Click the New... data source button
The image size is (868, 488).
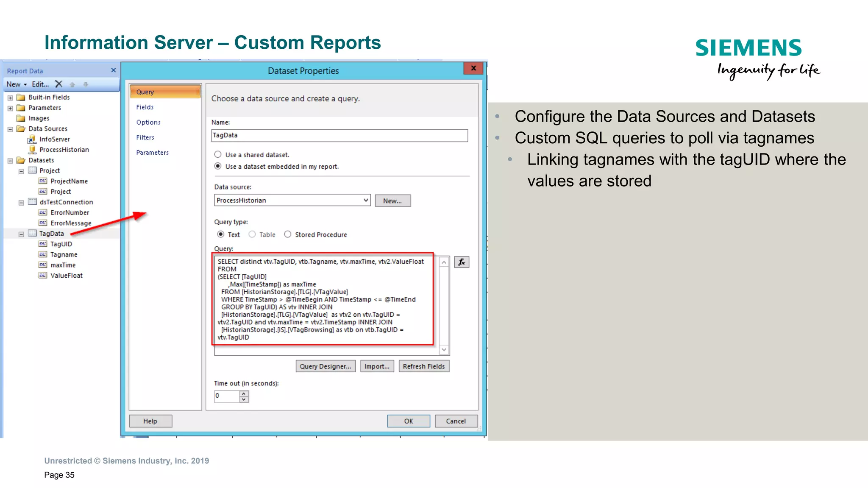[x=393, y=201]
